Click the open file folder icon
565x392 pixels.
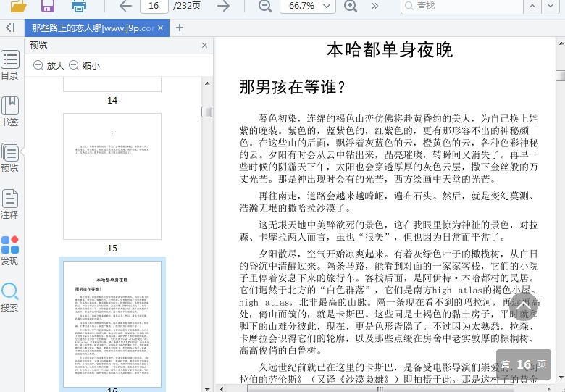pyautogui.click(x=19, y=7)
